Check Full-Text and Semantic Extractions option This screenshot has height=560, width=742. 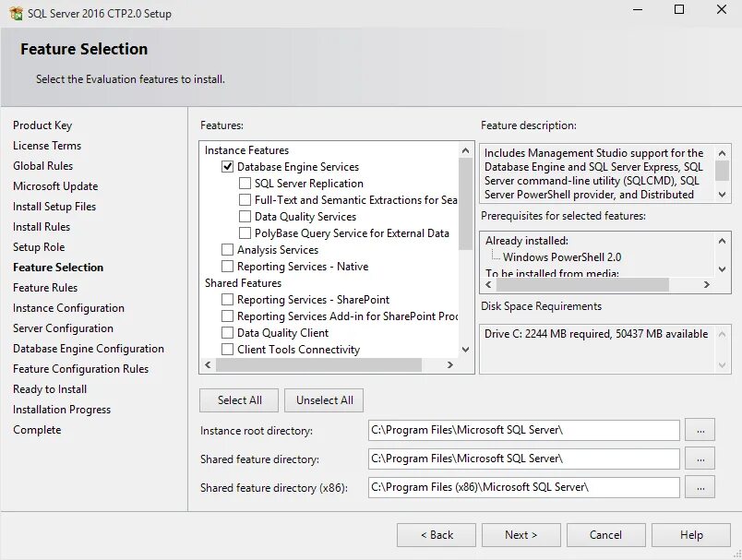245,199
